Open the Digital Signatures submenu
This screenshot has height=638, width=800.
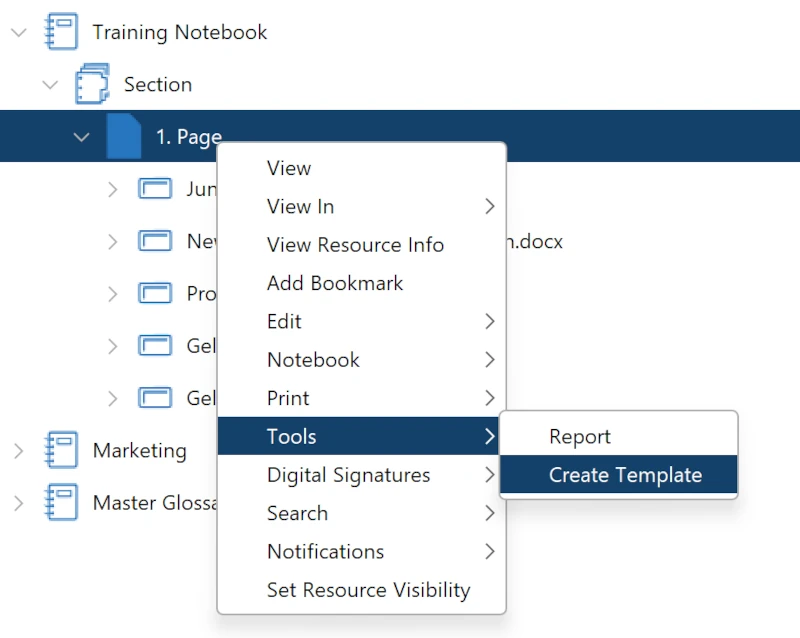click(362, 475)
